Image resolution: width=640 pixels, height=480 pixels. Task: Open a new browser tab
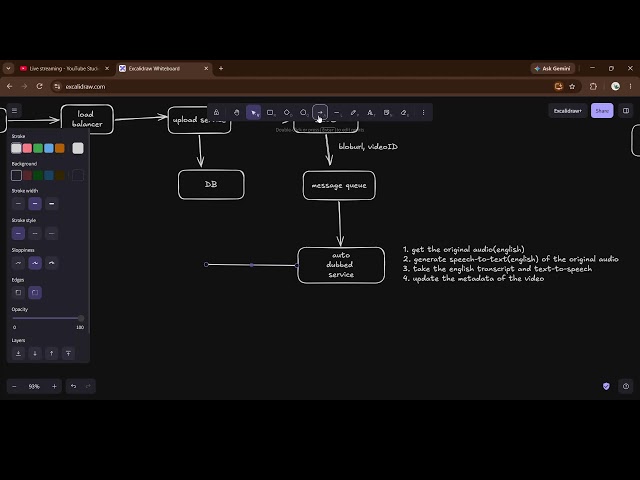221,69
